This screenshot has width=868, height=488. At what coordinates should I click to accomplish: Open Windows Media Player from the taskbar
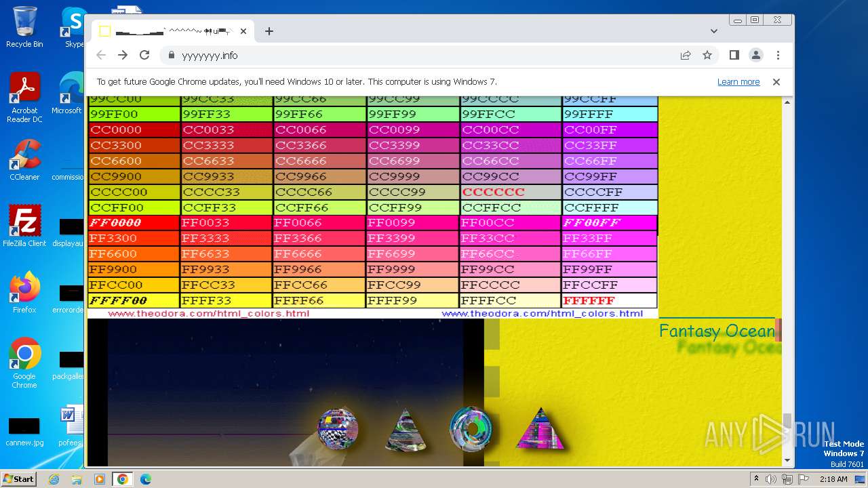click(x=99, y=479)
